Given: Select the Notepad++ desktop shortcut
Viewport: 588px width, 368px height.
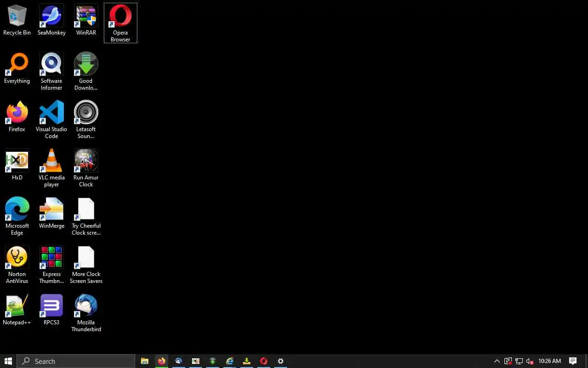Looking at the screenshot, I should (x=17, y=310).
